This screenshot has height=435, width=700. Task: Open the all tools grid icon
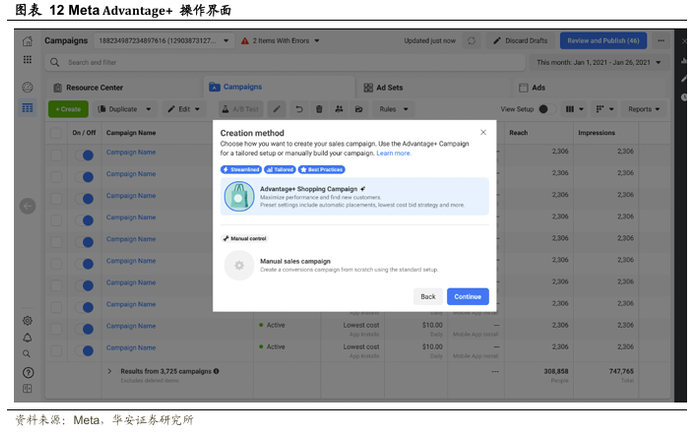27,60
